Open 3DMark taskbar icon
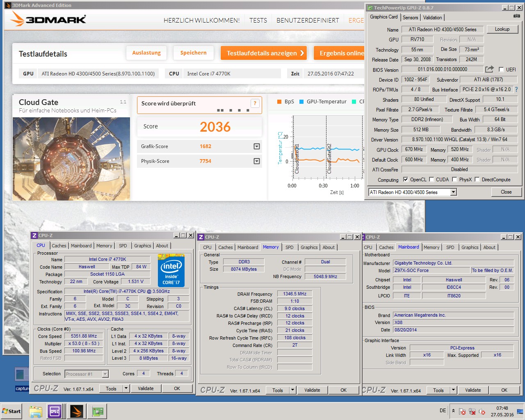The image size is (525, 420). (77, 411)
